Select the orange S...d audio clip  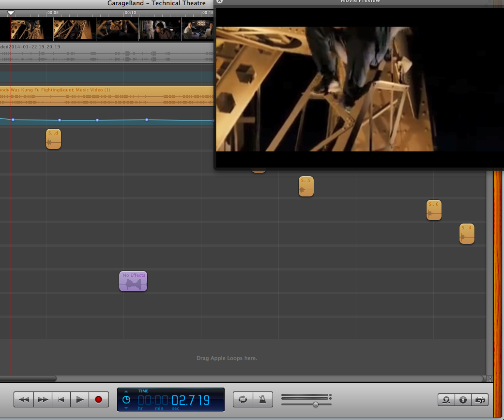click(53, 139)
